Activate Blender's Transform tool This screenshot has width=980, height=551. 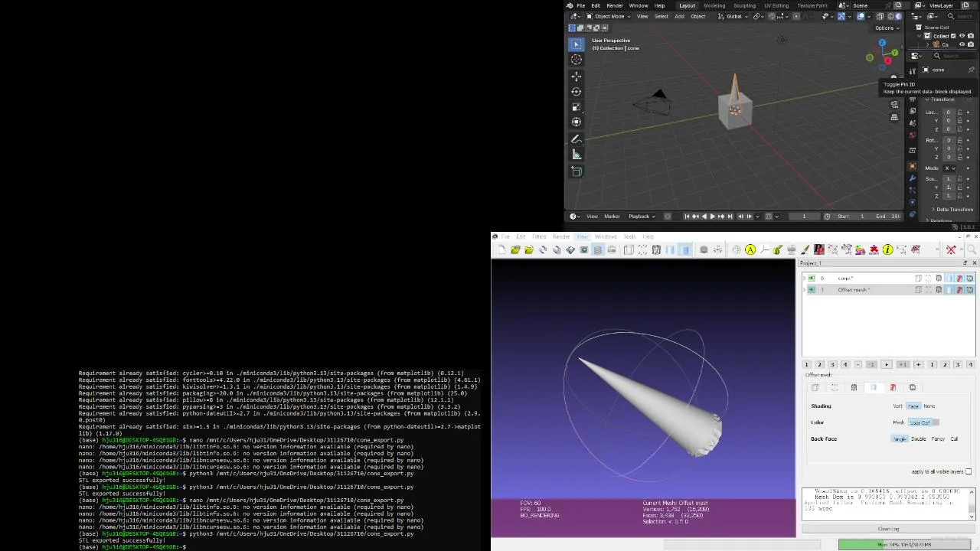click(577, 122)
